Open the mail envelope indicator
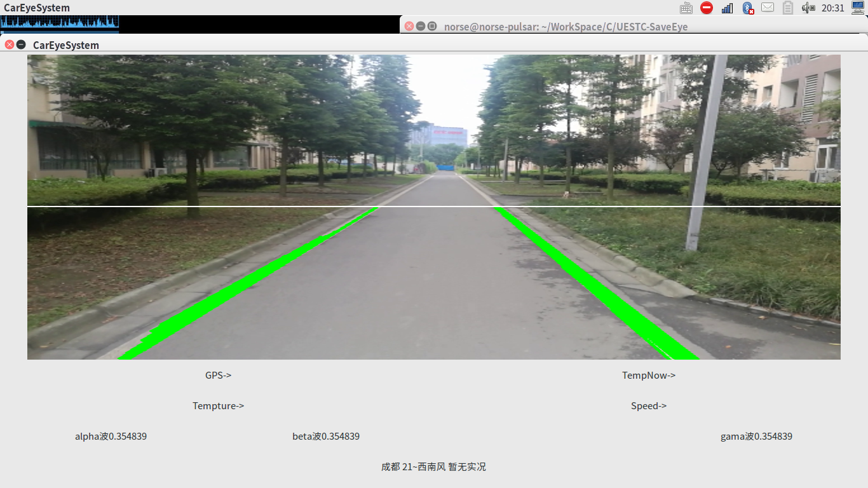Image resolution: width=868 pixels, height=488 pixels. click(x=768, y=8)
